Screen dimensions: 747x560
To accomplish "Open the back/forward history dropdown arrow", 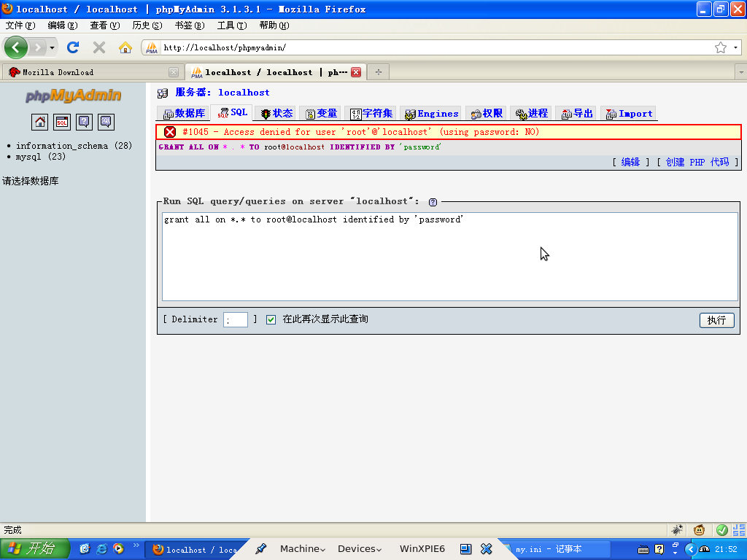I will [52, 47].
